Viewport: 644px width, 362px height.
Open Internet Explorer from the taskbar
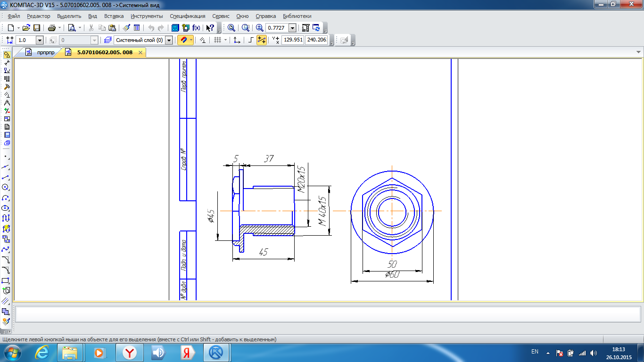click(x=42, y=352)
